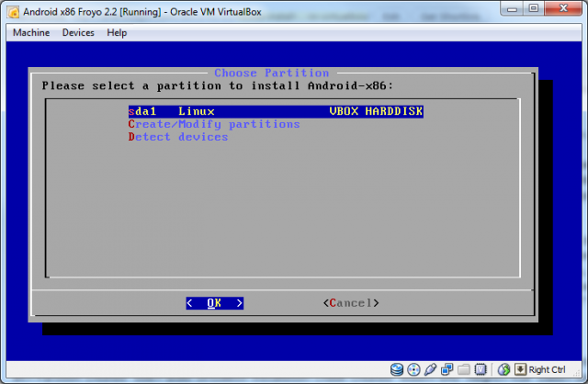Click the network adapter status icon

pyautogui.click(x=447, y=369)
